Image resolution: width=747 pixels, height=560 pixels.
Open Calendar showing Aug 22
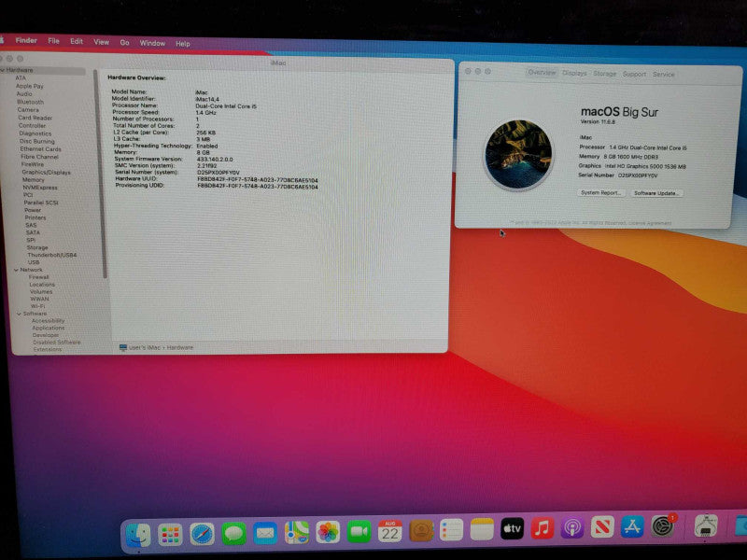[x=390, y=531]
